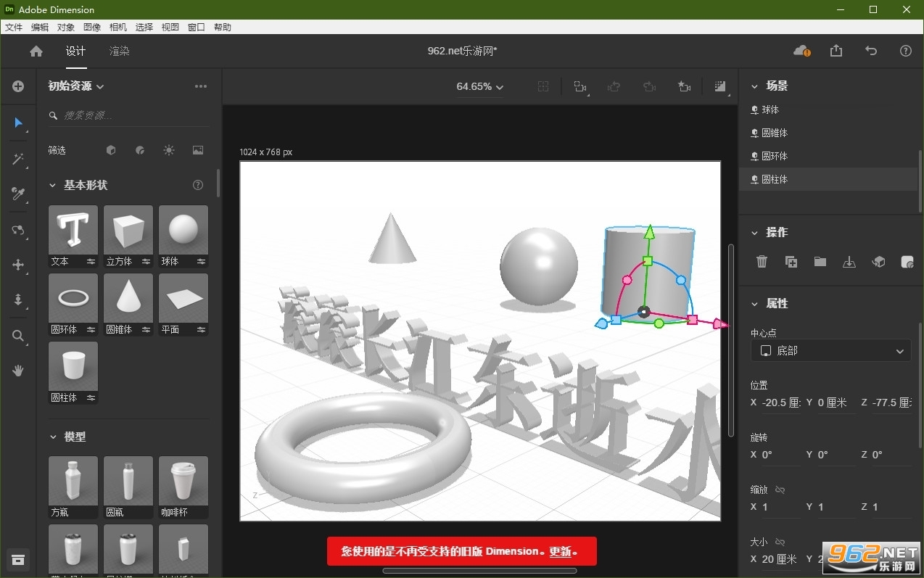Collapse the 场景 panel
Viewport: 924px width, 578px height.
click(x=755, y=86)
